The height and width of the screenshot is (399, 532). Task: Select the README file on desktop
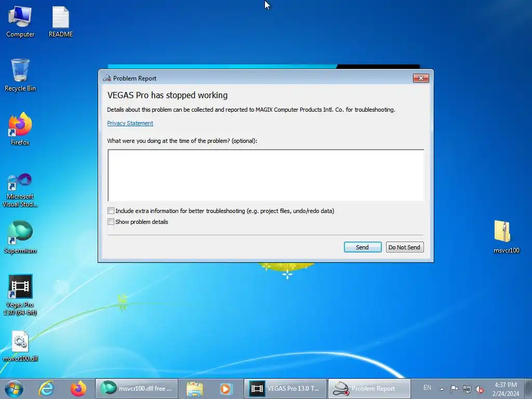61,21
